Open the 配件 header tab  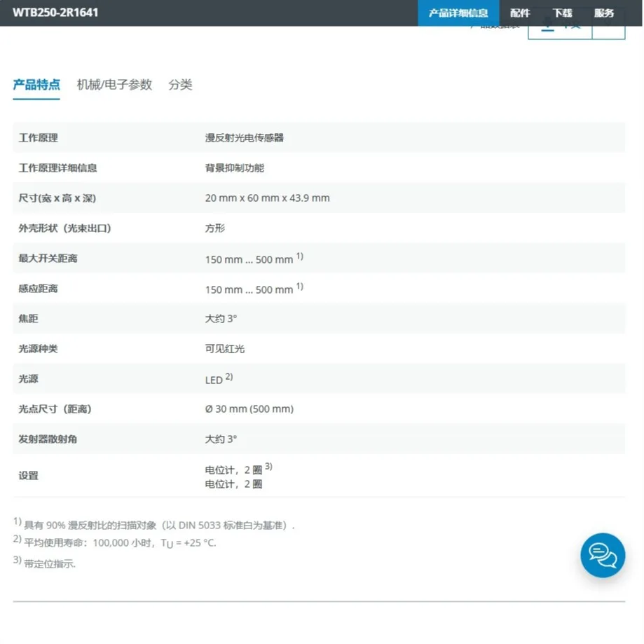pos(520,13)
